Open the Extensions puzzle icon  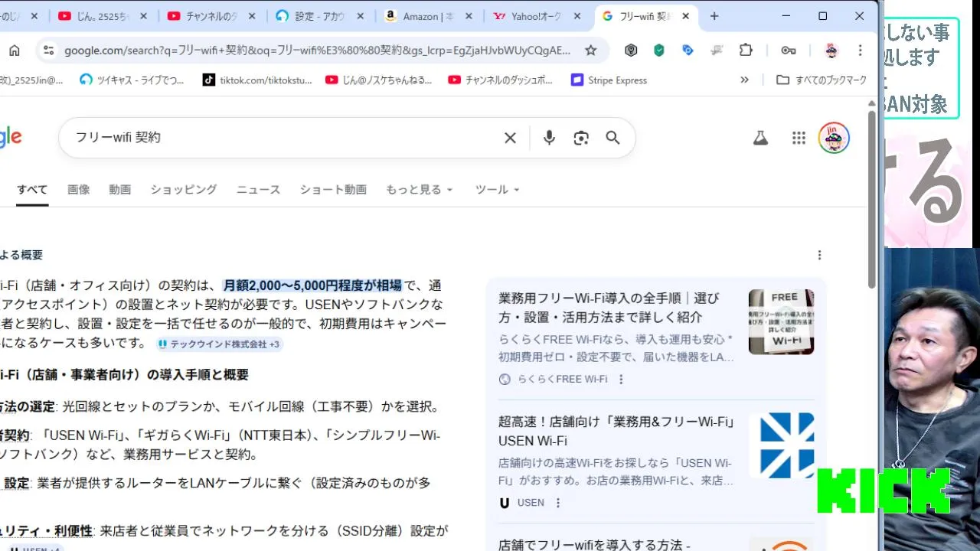746,51
